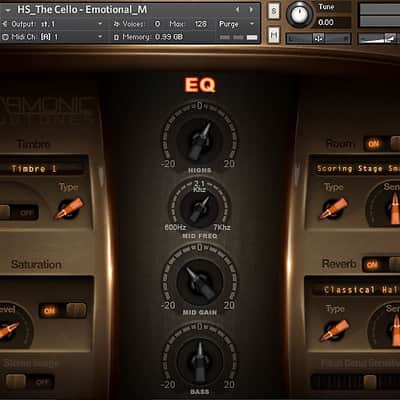Click the Reverb Type selector knob
400x400 pixels.
(x=335, y=330)
